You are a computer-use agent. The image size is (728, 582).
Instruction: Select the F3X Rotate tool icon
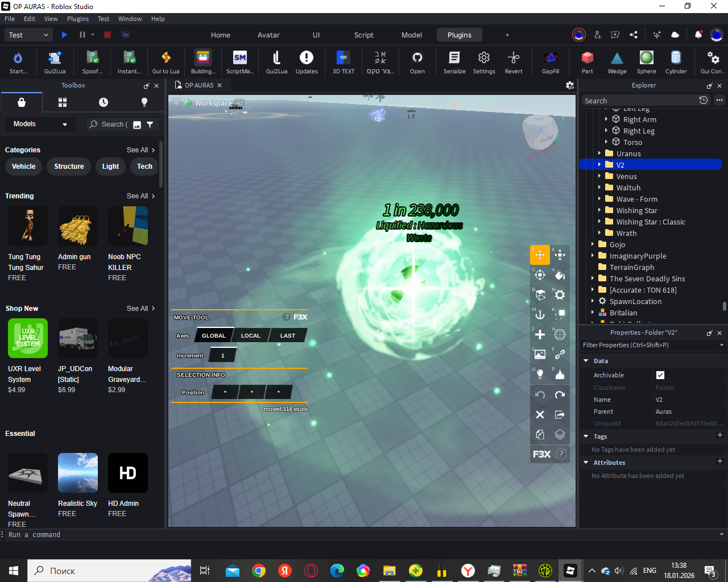pyautogui.click(x=540, y=275)
